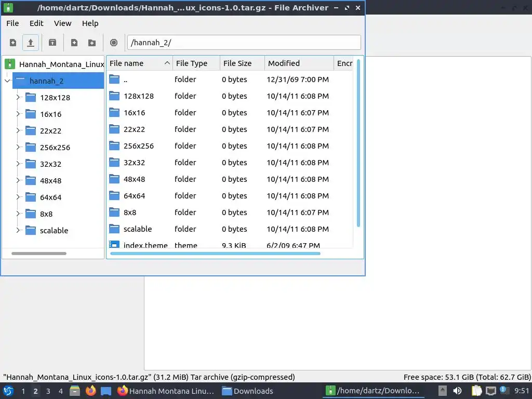This screenshot has width=532, height=399.
Task: Open the File menu
Action: pyautogui.click(x=12, y=23)
